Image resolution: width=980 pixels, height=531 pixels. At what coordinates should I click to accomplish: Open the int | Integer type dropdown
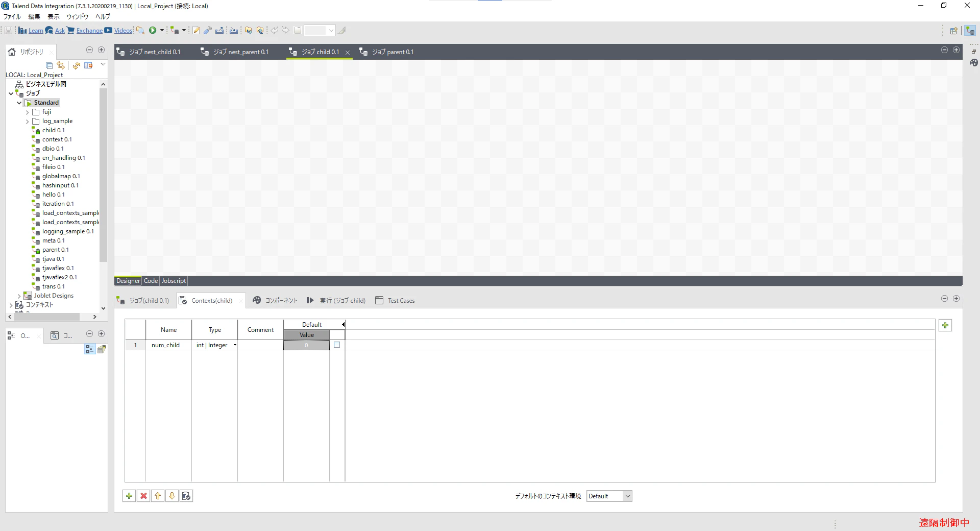[235, 345]
